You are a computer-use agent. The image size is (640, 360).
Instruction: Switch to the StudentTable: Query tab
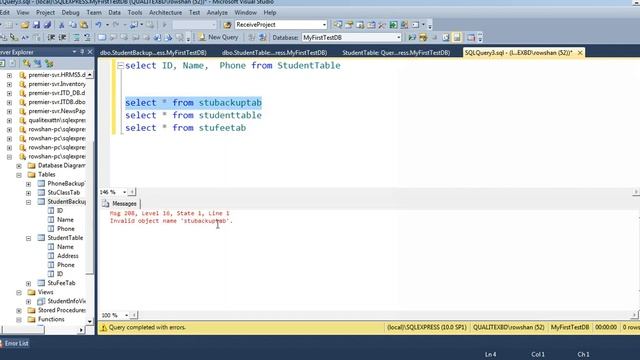coord(396,53)
